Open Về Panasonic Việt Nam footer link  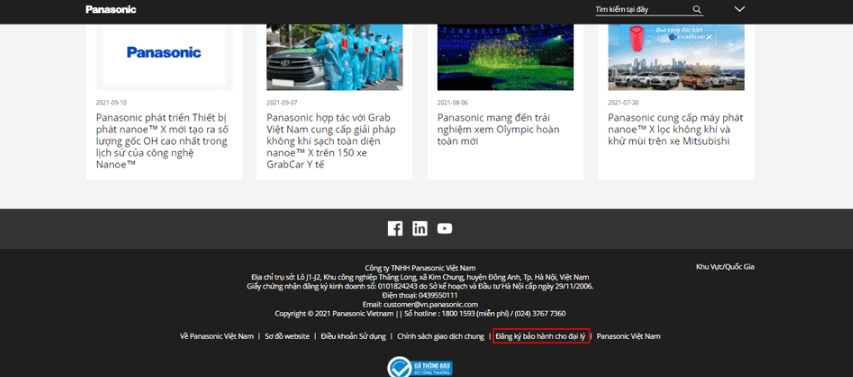[217, 336]
